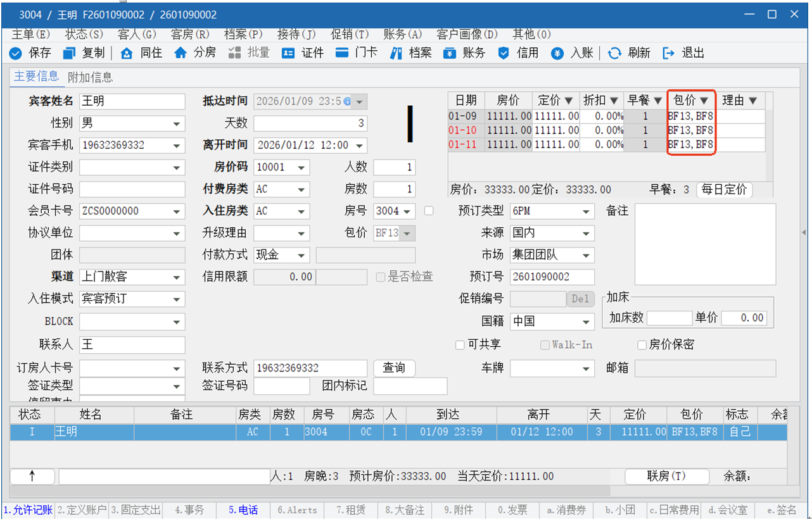This screenshot has height=519, width=812.
Task: Click the up arrow button above bottom tabs
Action: (x=33, y=476)
